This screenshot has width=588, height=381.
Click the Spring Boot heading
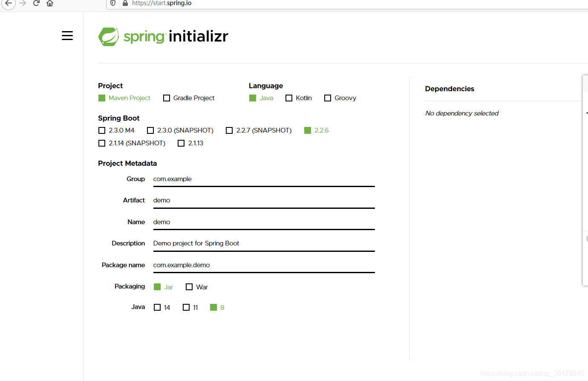click(x=119, y=118)
